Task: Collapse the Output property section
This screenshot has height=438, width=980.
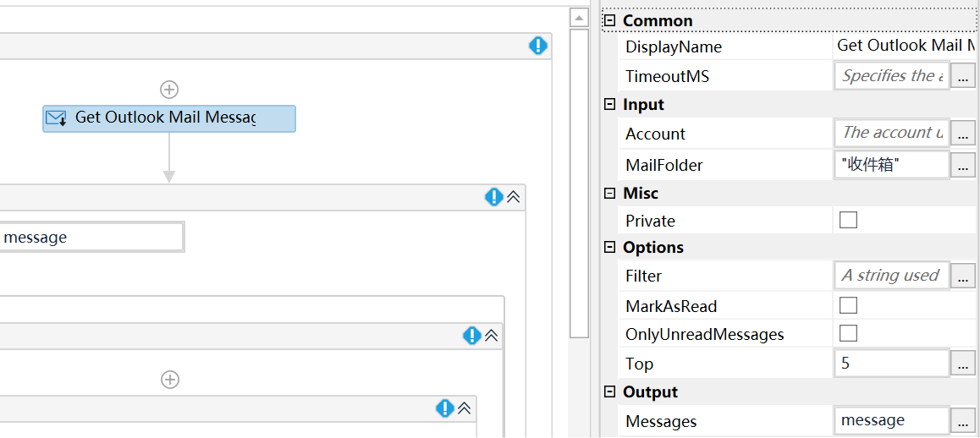Action: click(x=609, y=391)
